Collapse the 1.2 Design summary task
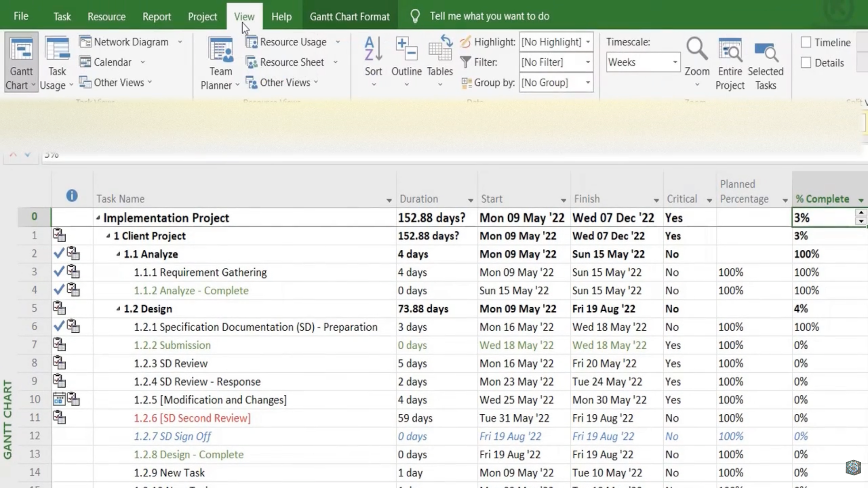 pyautogui.click(x=118, y=309)
